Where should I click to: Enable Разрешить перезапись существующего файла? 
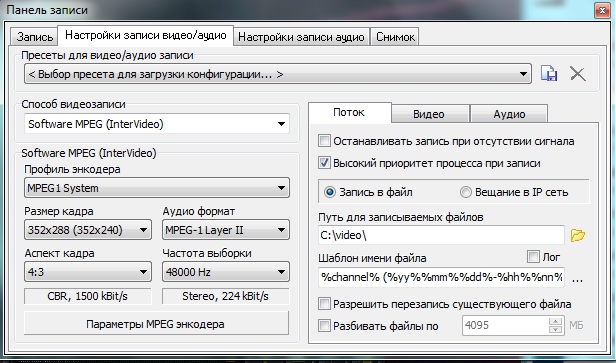[x=324, y=304]
